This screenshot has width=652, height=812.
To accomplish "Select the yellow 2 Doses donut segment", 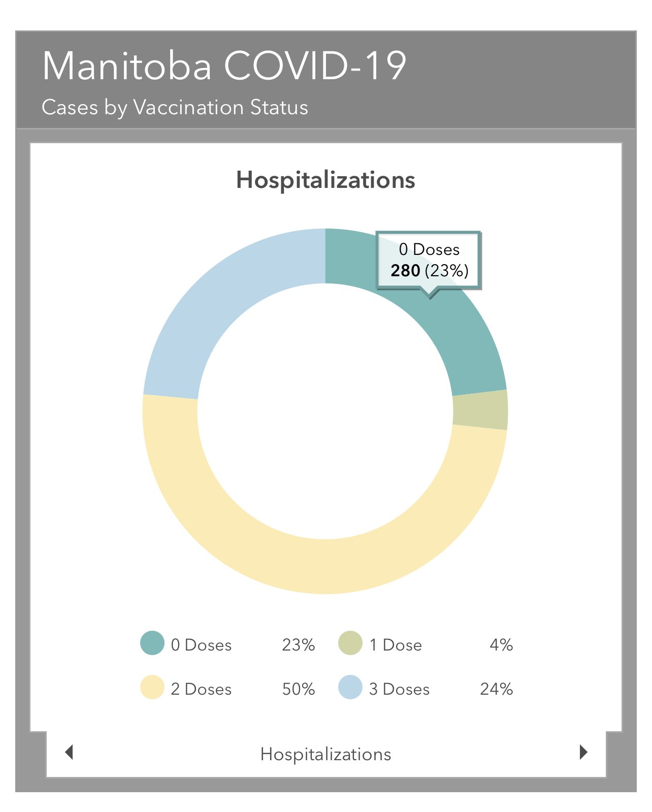I will pyautogui.click(x=325, y=566).
